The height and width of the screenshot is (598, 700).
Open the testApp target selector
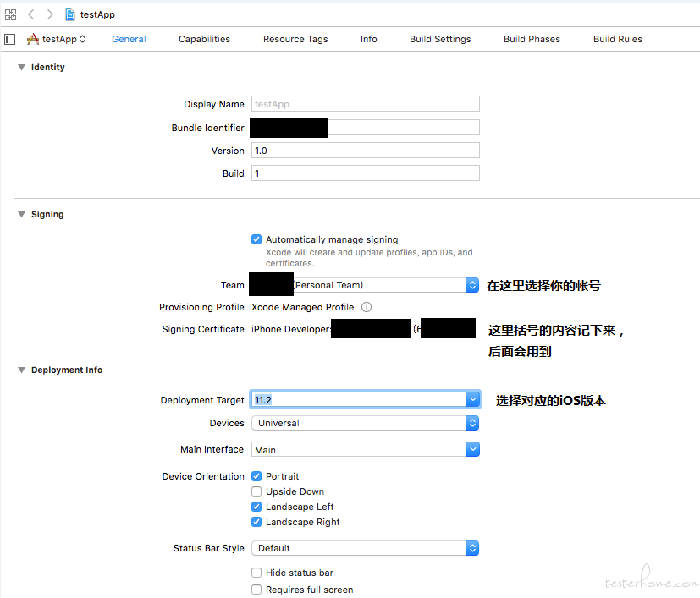click(57, 39)
